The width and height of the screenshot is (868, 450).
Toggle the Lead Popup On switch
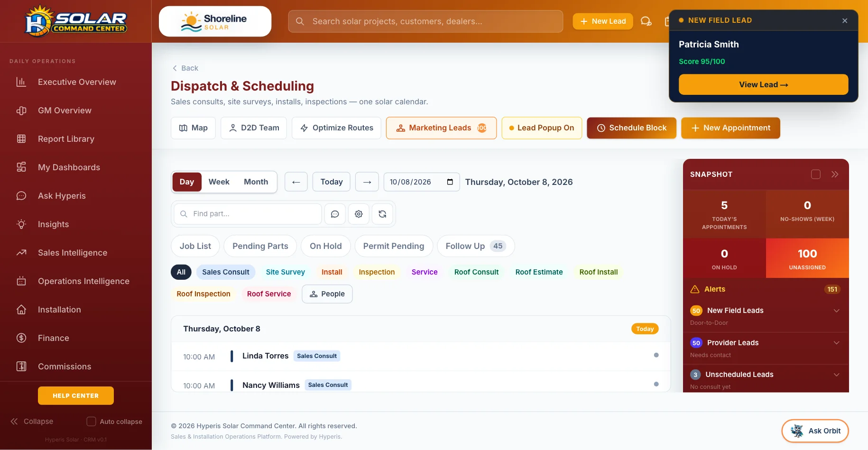542,128
